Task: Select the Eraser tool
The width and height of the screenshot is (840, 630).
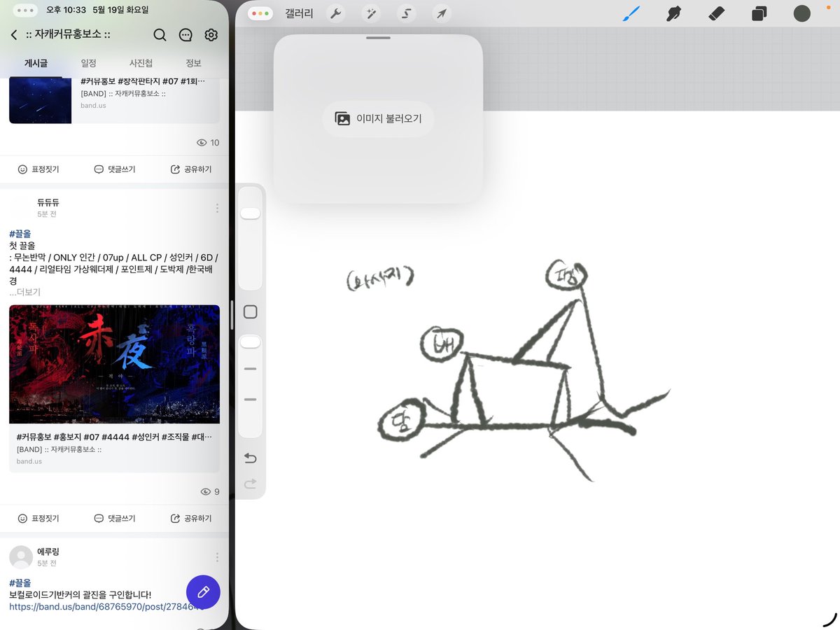Action: 716,13
